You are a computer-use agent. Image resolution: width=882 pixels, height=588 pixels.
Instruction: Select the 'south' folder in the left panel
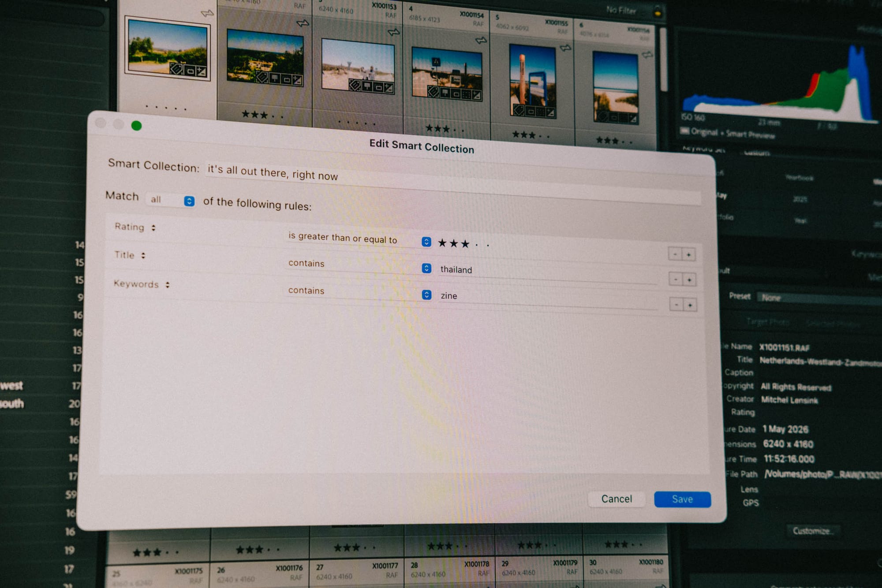(x=12, y=404)
